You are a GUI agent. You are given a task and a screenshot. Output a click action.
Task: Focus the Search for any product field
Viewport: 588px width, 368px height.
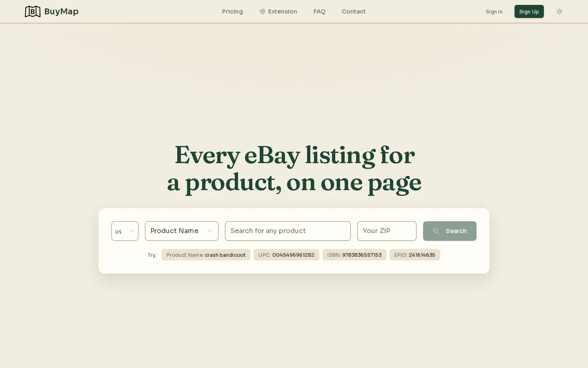pyautogui.click(x=288, y=231)
